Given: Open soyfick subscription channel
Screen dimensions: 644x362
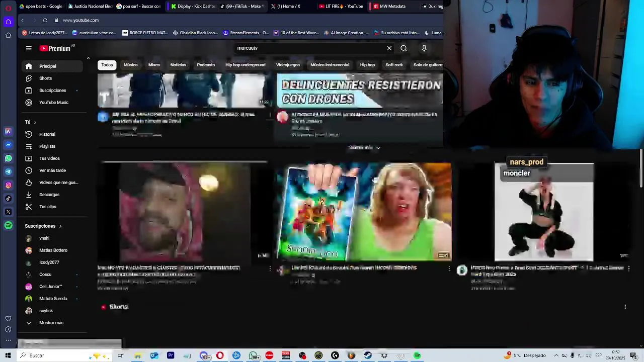Looking at the screenshot, I should point(52,311).
